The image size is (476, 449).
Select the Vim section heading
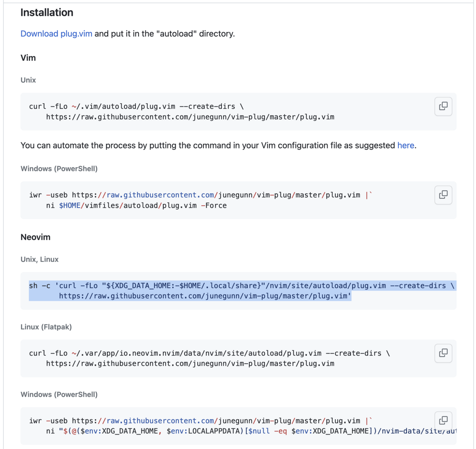click(x=28, y=58)
